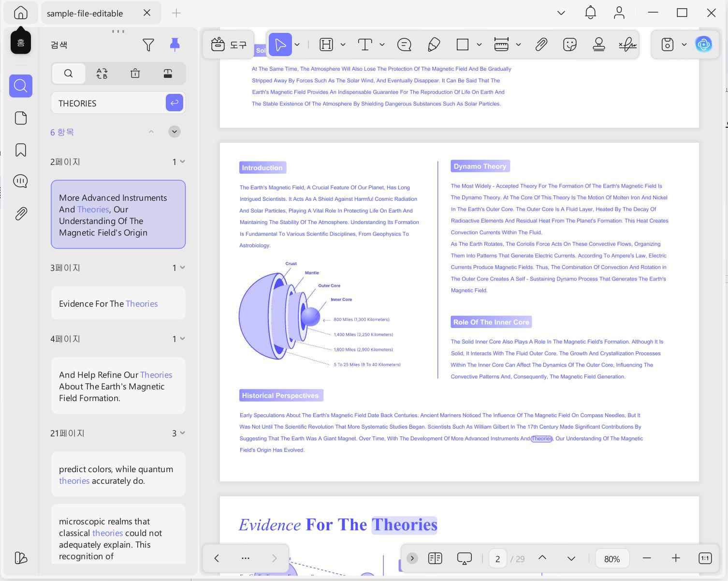This screenshot has height=581, width=728.
Task: Open the AI assistant icon
Action: (703, 45)
